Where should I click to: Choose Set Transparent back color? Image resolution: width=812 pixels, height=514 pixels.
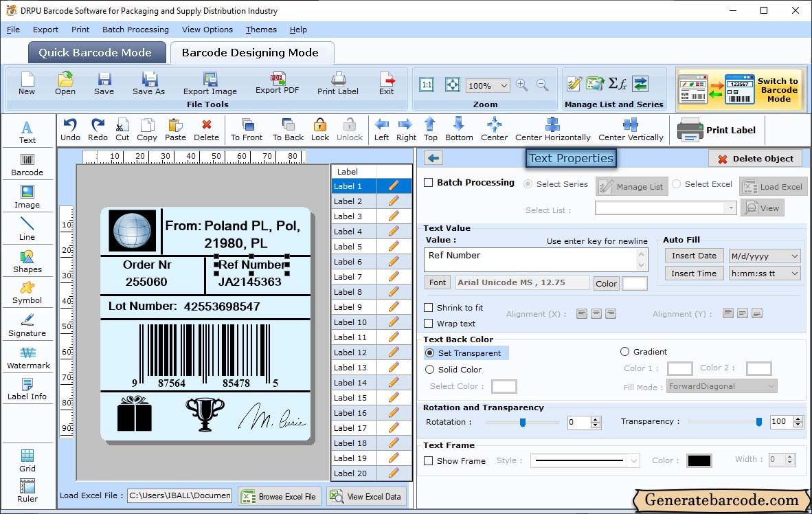[430, 353]
